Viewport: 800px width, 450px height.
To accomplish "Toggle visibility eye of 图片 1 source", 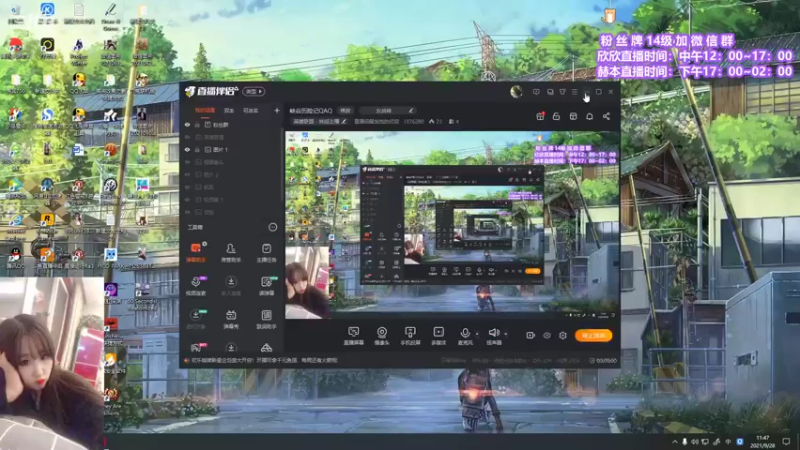I will point(187,149).
